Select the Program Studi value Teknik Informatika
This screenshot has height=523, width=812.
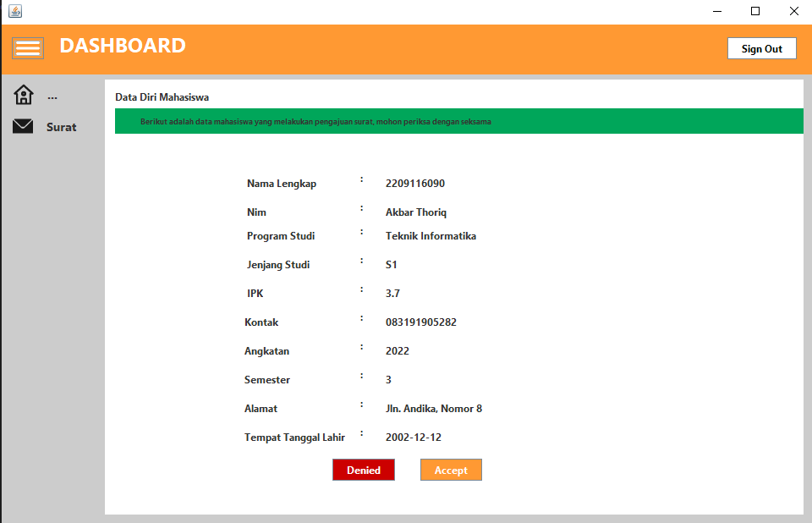[x=431, y=236]
